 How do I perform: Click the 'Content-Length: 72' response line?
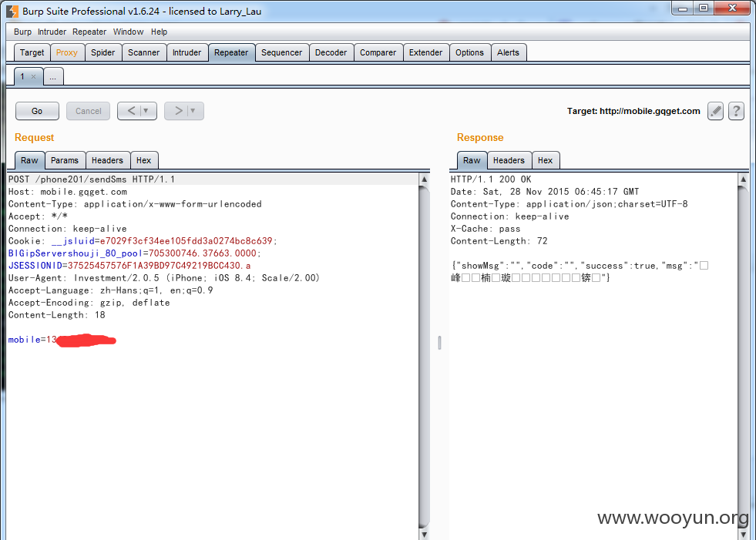[499, 241]
